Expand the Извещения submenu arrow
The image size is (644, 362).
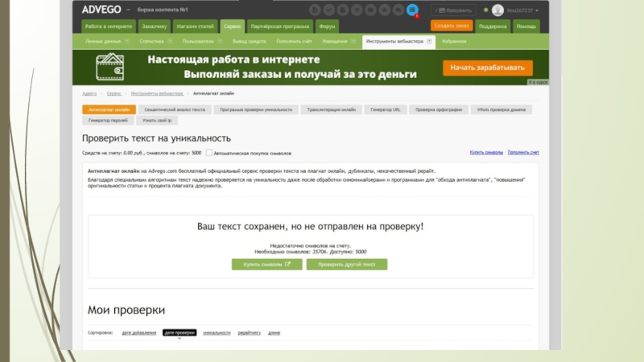click(x=353, y=41)
